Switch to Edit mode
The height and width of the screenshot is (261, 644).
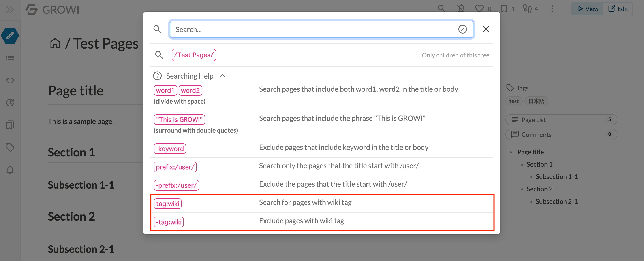click(618, 9)
